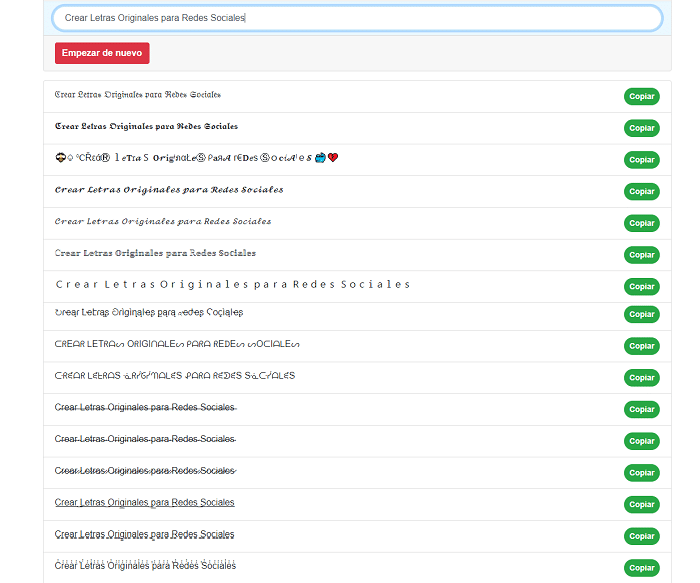Copy the sixth row's outlined serif text
The width and height of the screenshot is (700, 583).
641,255
